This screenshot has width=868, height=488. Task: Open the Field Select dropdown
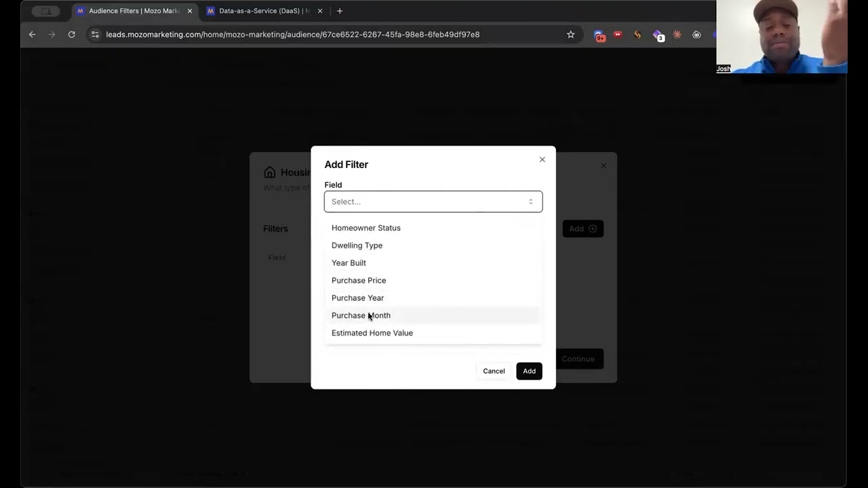(x=433, y=201)
